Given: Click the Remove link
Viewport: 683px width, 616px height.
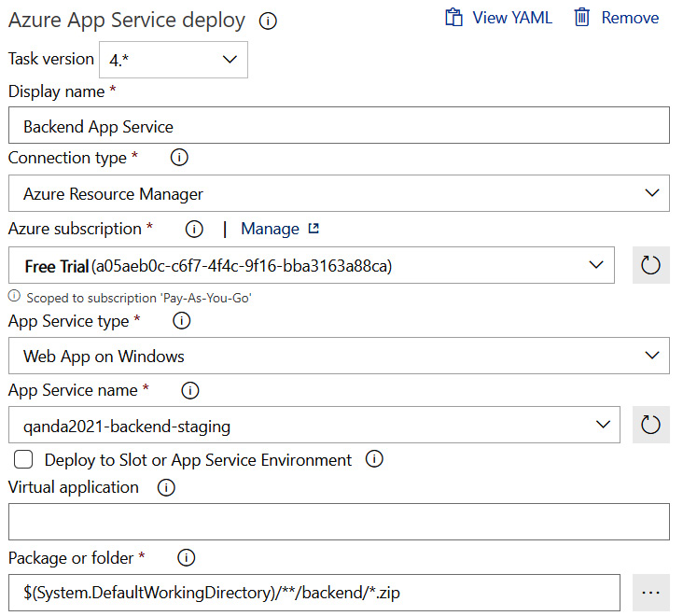Looking at the screenshot, I should (630, 18).
